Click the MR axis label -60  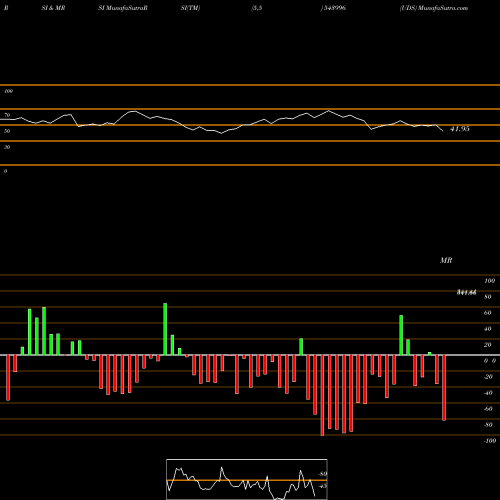pos(488,409)
